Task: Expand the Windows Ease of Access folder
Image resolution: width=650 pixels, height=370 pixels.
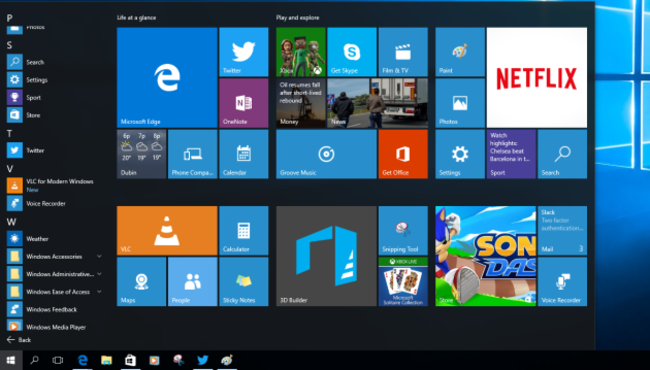Action: 54,292
